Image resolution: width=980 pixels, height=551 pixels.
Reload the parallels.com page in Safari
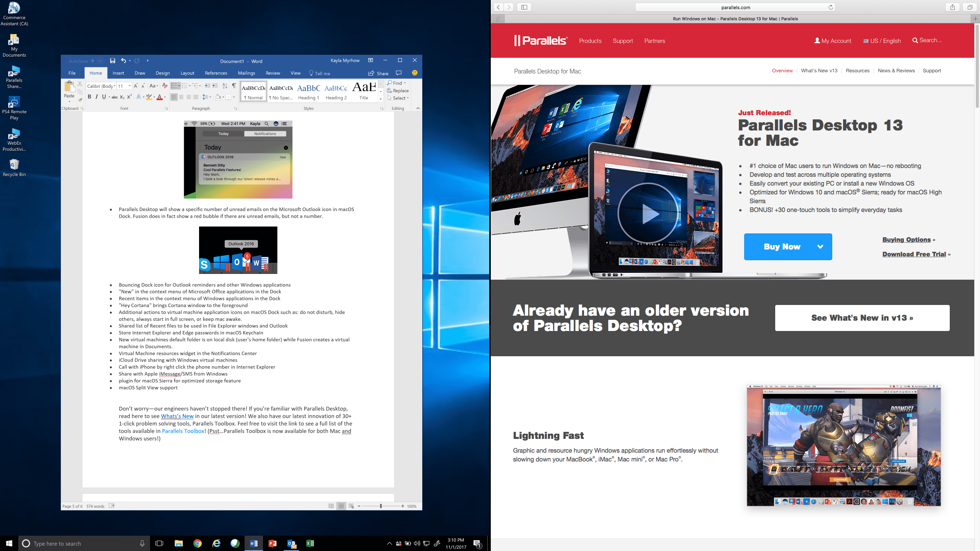(831, 7)
